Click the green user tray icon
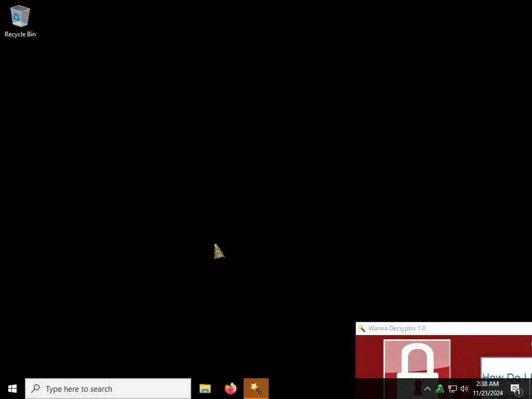532x399 pixels. (440, 389)
